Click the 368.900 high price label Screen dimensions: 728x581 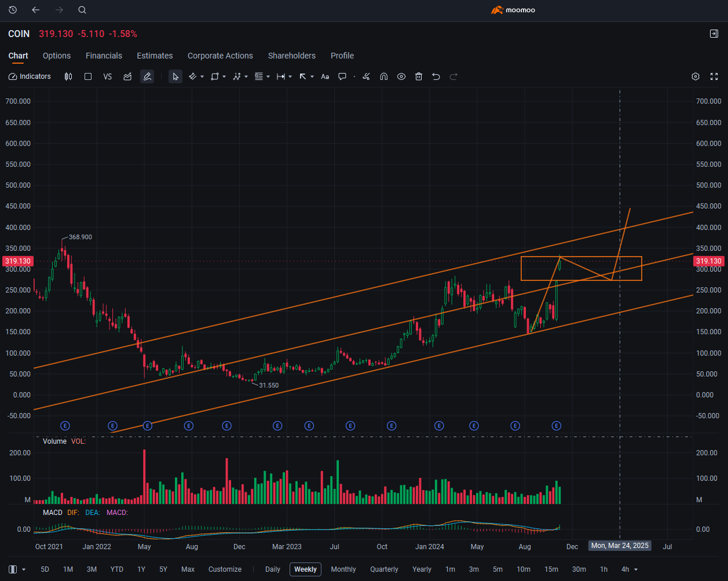click(x=80, y=237)
